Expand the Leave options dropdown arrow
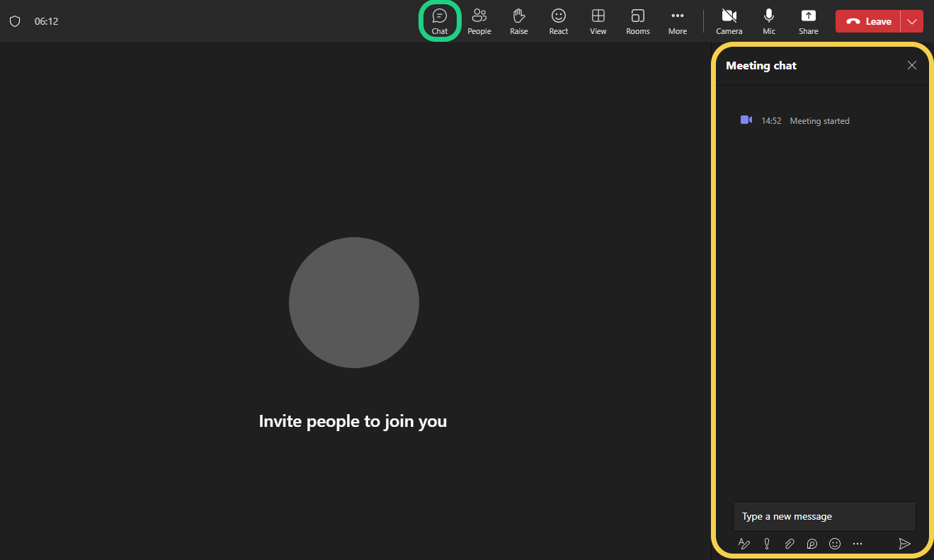934x560 pixels. point(912,21)
